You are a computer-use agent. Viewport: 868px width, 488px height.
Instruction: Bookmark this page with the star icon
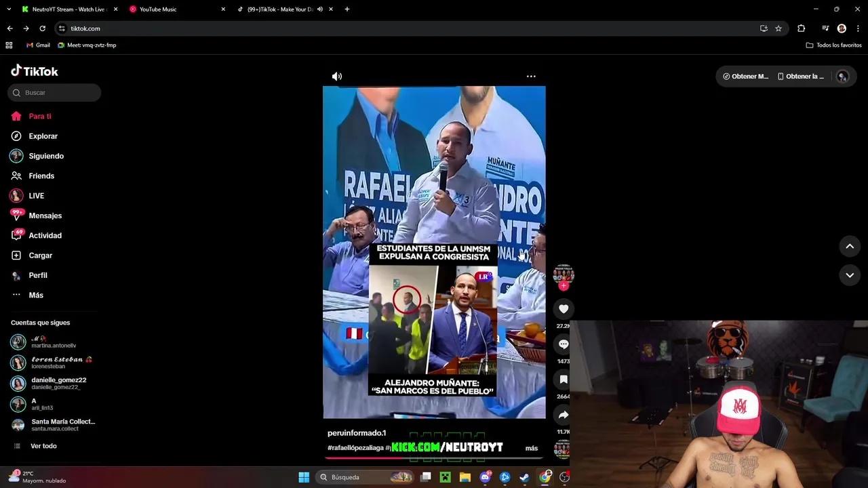(x=778, y=28)
